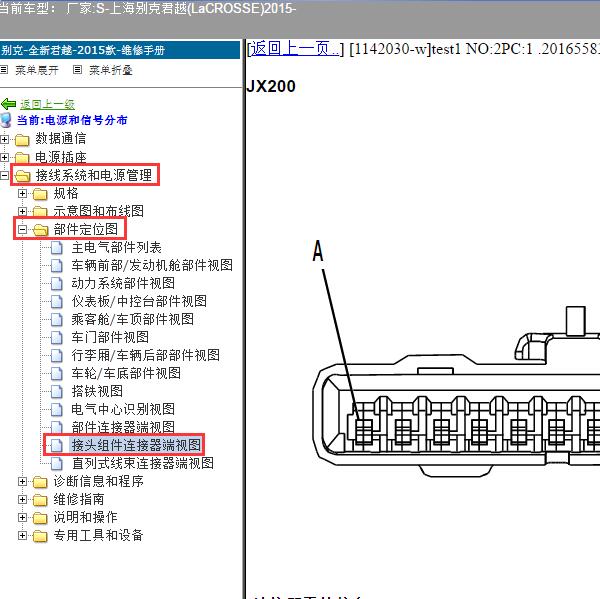Open 主电气部件列表 page
This screenshot has width=600, height=599.
coord(117,248)
